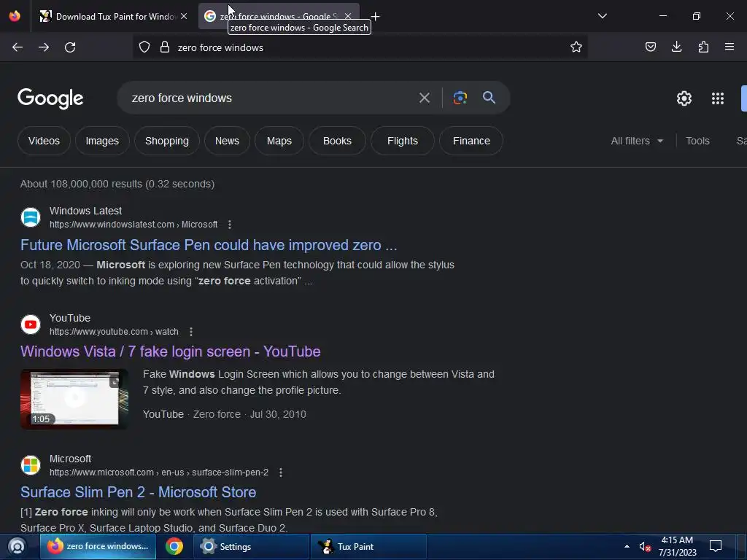
Task: Click the browser forward arrow
Action: click(x=44, y=47)
